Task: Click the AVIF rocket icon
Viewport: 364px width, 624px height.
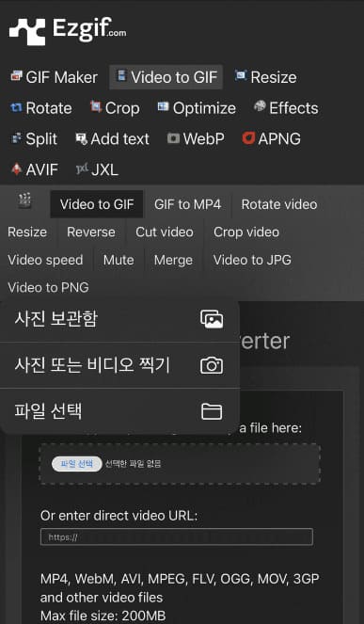Action: point(16,168)
